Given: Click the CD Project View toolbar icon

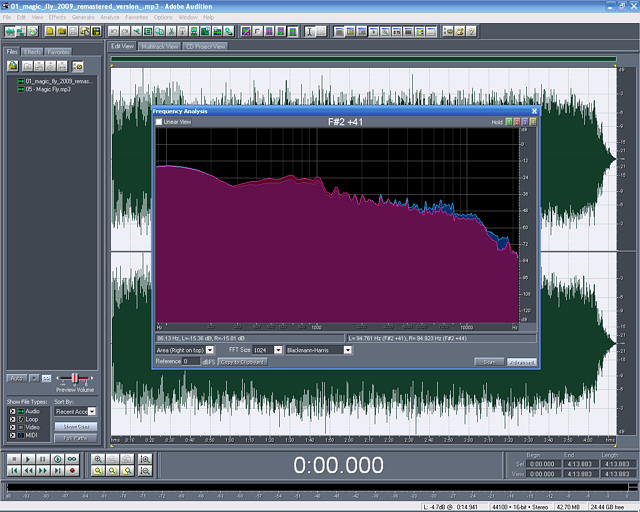Looking at the screenshot, I should click(x=32, y=31).
